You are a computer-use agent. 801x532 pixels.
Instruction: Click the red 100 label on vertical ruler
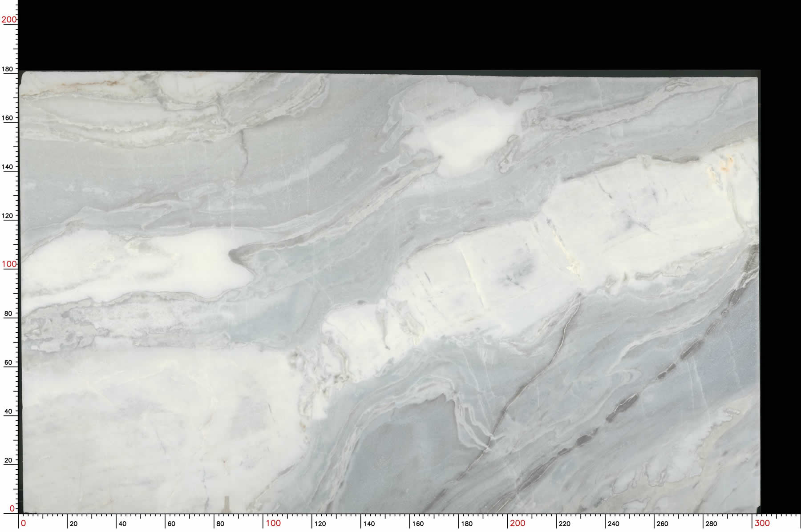pos(9,264)
